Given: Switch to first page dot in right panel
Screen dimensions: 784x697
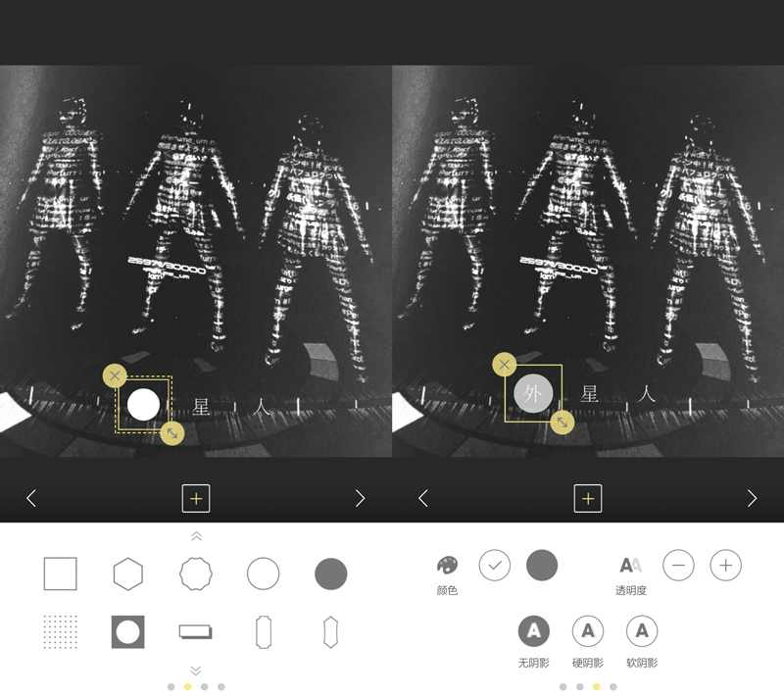Looking at the screenshot, I should [563, 687].
